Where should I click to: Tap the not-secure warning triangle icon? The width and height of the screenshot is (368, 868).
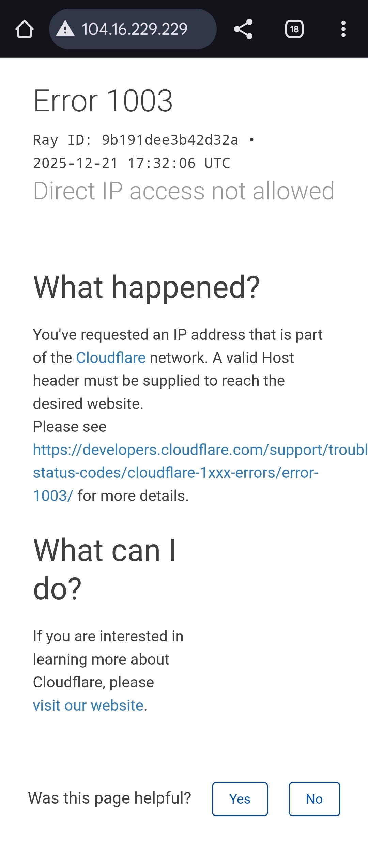click(x=65, y=29)
